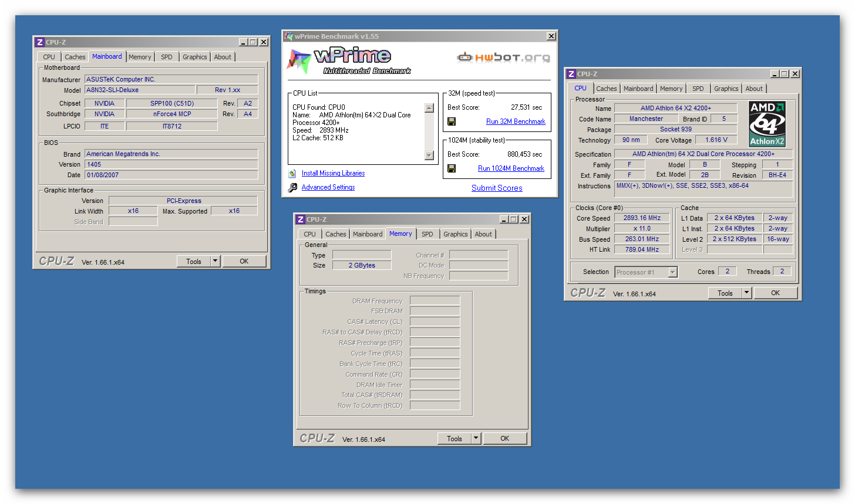Viewport: 855px width, 504px height.
Task: Click the CPU-Z icon in the Mainboard window title bar
Action: coord(40,42)
